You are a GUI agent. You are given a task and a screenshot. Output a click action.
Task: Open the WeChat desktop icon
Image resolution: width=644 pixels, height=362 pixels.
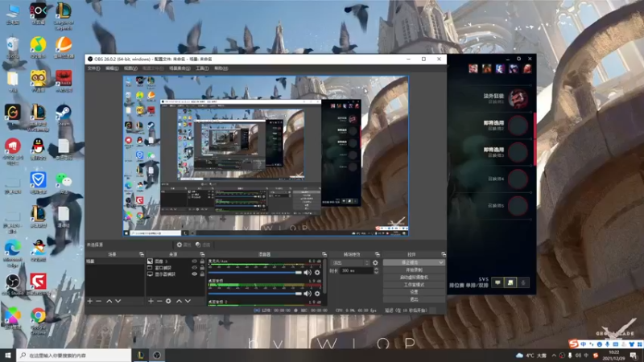[64, 183]
